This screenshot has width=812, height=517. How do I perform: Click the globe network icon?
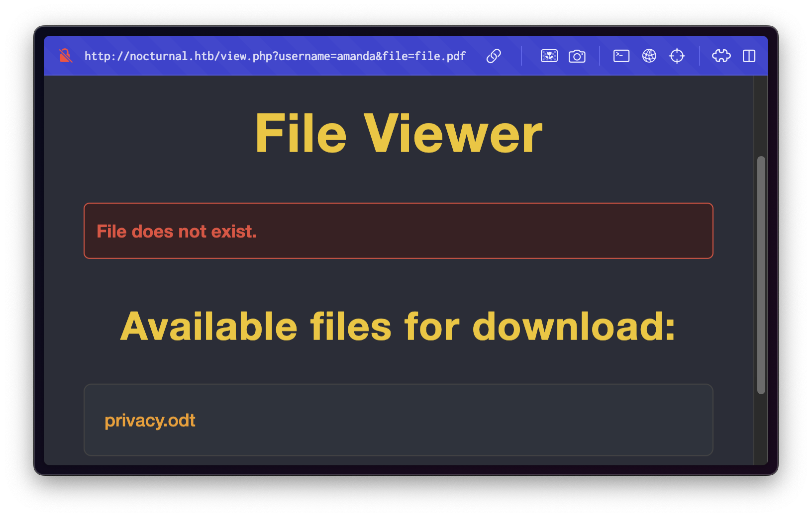point(649,56)
